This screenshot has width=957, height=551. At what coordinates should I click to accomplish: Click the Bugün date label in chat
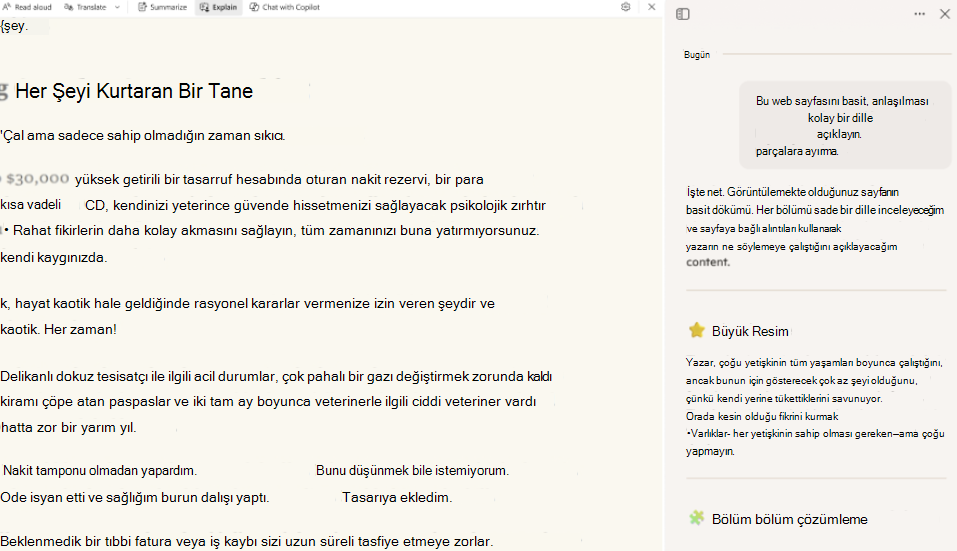click(696, 55)
